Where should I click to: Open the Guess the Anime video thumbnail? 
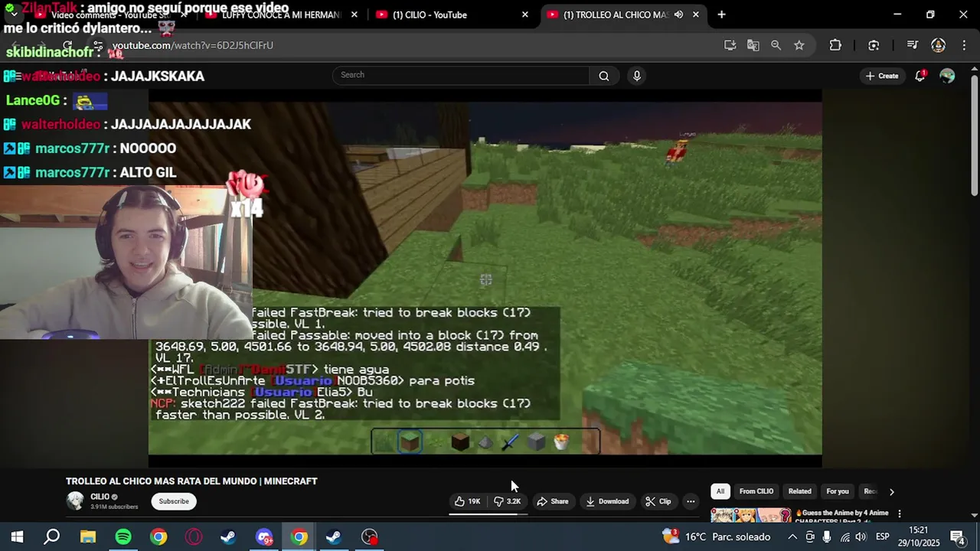pyautogui.click(x=751, y=515)
